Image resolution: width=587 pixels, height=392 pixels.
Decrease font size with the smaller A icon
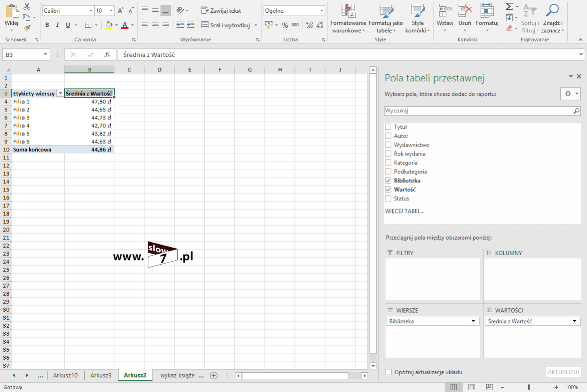click(x=130, y=10)
